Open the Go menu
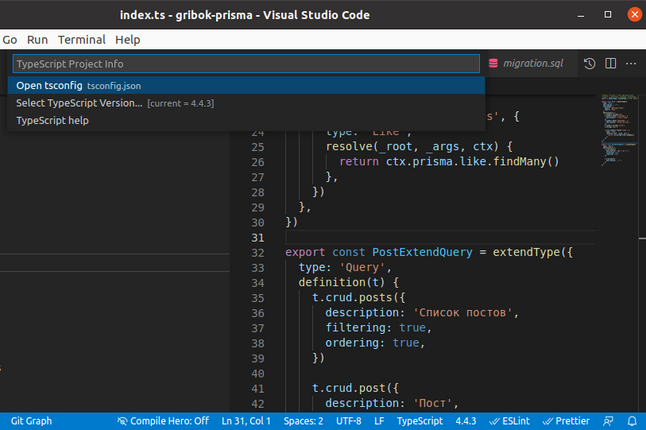The height and width of the screenshot is (430, 646). (10, 40)
